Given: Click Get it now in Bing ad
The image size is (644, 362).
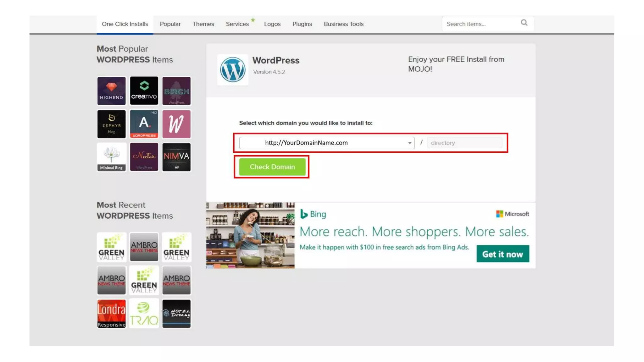Looking at the screenshot, I should pyautogui.click(x=502, y=254).
